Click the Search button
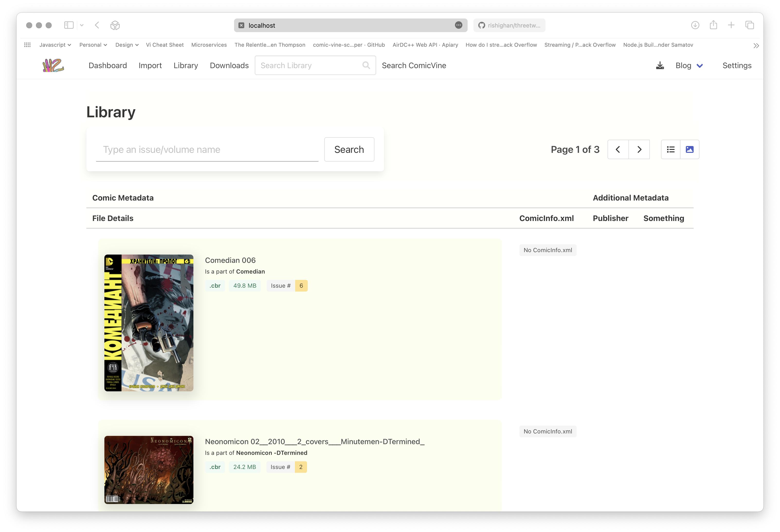This screenshot has height=532, width=780. [x=349, y=149]
